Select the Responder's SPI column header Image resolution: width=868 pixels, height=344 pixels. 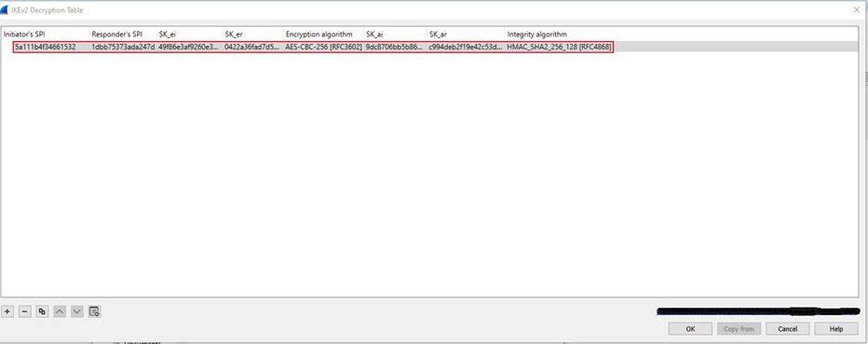tap(122, 34)
